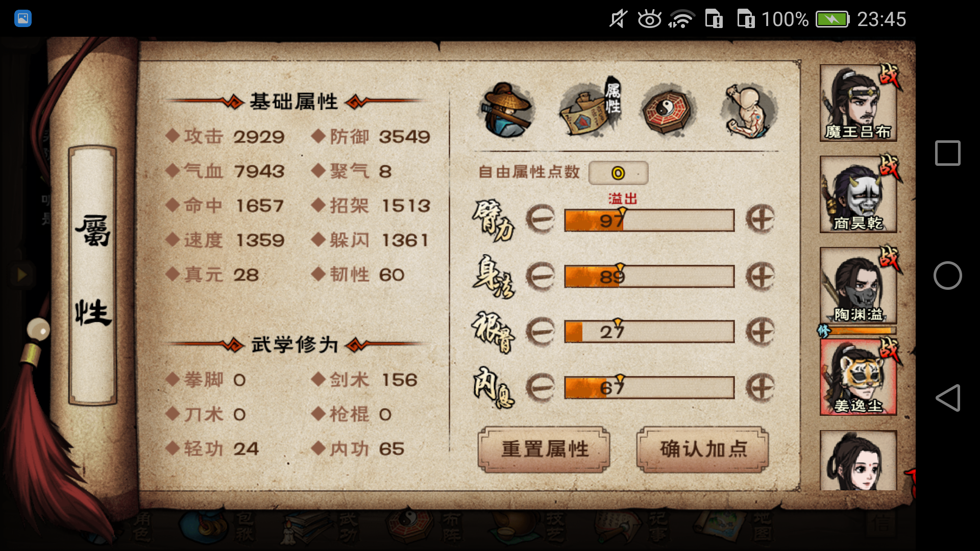Decrease 臂力 with the minus button
The image size is (980, 551).
pos(541,220)
